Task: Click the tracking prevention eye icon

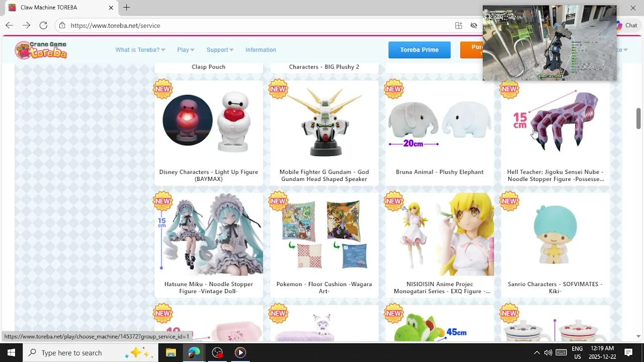Action: click(x=473, y=25)
